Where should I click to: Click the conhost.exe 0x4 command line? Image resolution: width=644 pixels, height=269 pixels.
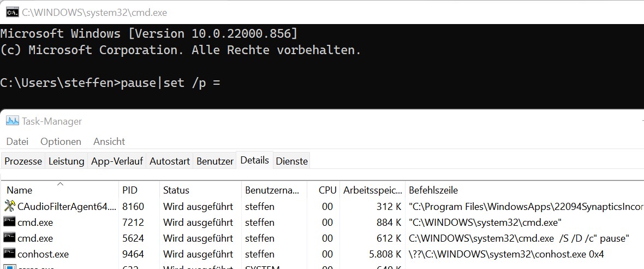click(506, 254)
